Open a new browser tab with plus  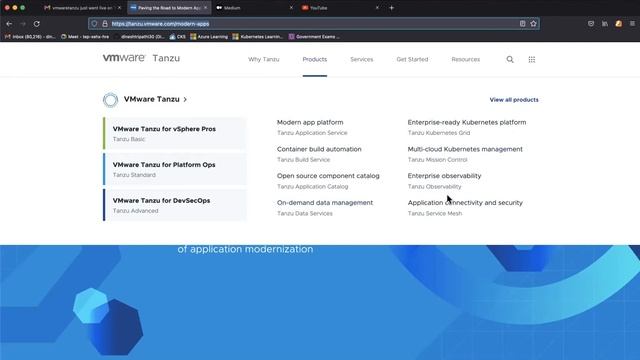(x=391, y=7)
